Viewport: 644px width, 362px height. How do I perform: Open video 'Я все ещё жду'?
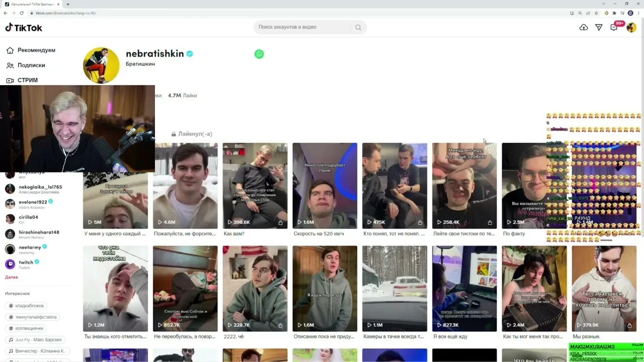[464, 289]
